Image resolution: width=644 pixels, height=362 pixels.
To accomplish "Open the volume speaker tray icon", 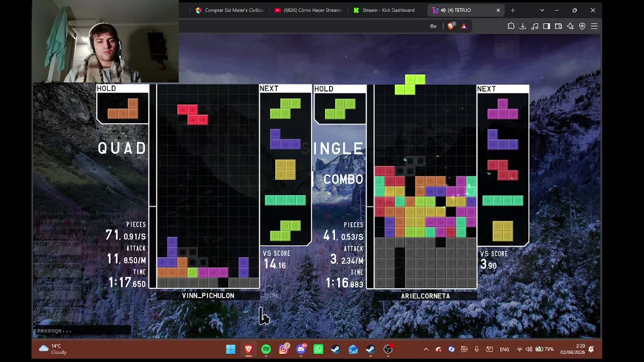I will tap(529, 349).
